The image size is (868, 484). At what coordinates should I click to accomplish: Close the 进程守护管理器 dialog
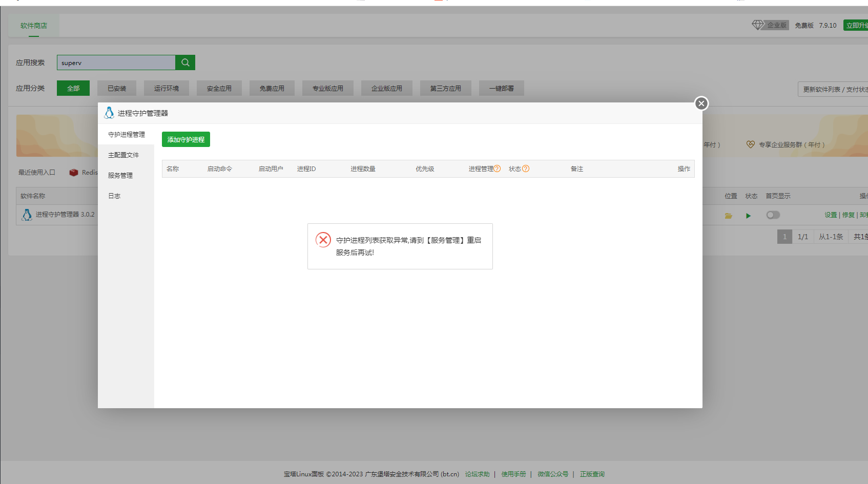pyautogui.click(x=701, y=103)
